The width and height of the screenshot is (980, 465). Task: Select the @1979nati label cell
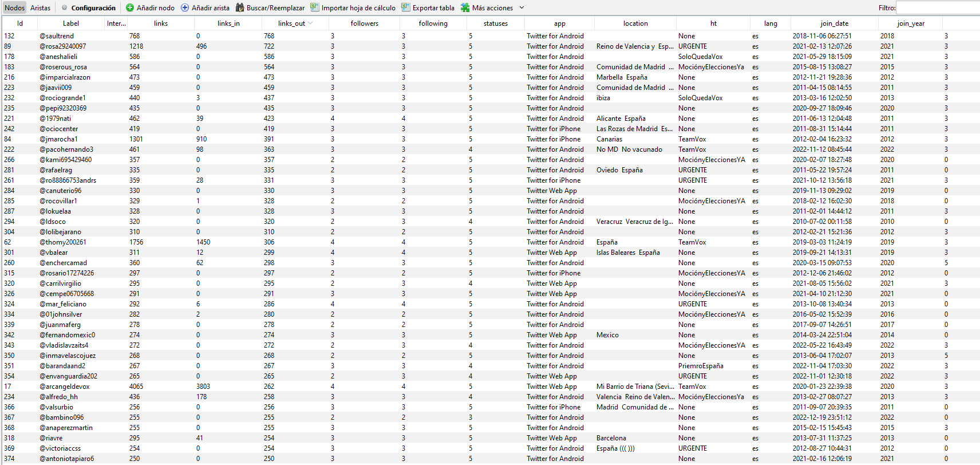click(x=56, y=119)
